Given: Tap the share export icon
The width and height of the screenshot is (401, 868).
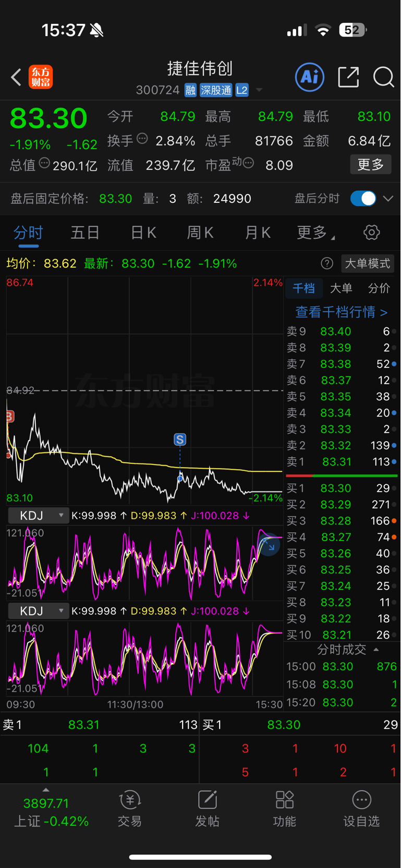Looking at the screenshot, I should [x=348, y=77].
